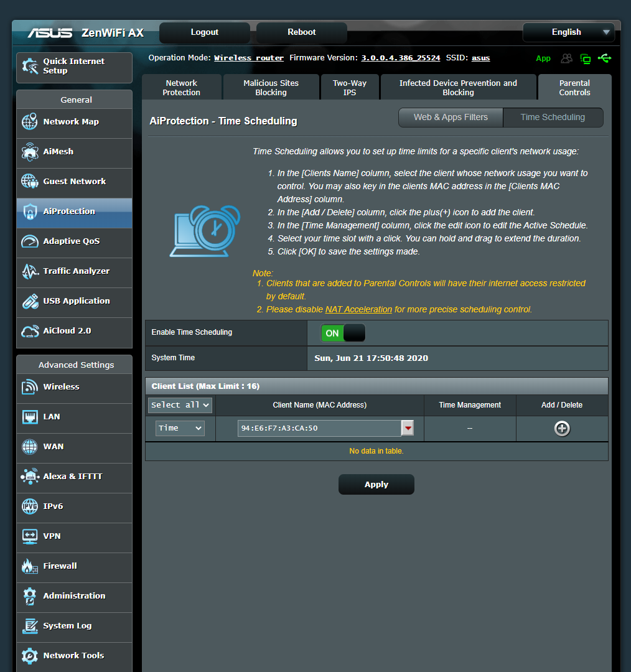
Task: Switch to Web & Apps Filters
Action: [x=451, y=118]
